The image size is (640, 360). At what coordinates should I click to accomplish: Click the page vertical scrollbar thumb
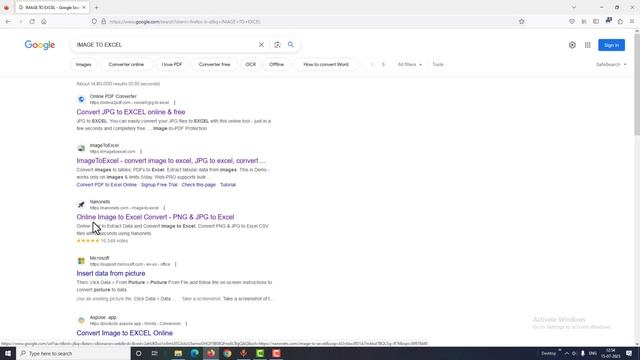tap(637, 84)
